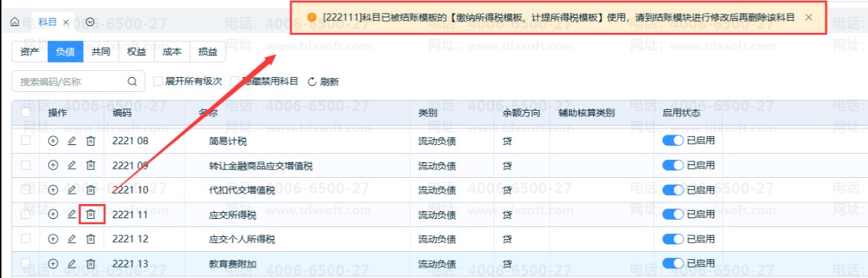Disable the 2221 12 subject switch

point(672,239)
